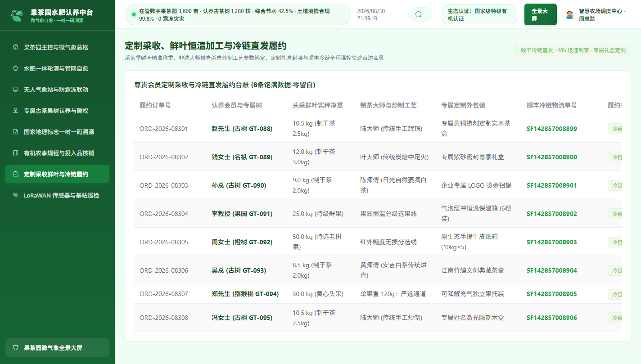Open 果茶园微气象全景大屏 at the sidebar bottom
Viewport: 641px width, 364px height.
57,348
